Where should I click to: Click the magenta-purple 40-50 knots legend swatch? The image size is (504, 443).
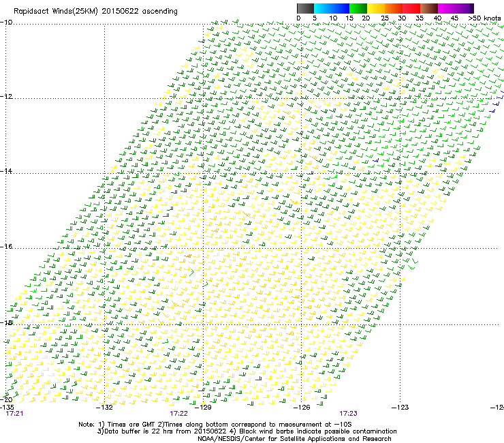point(456,8)
